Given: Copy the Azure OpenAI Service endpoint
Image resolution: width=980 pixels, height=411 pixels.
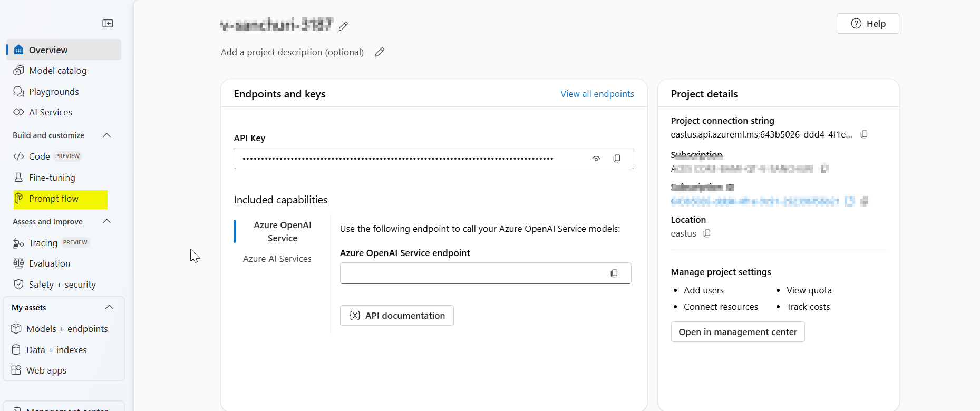Looking at the screenshot, I should [614, 273].
